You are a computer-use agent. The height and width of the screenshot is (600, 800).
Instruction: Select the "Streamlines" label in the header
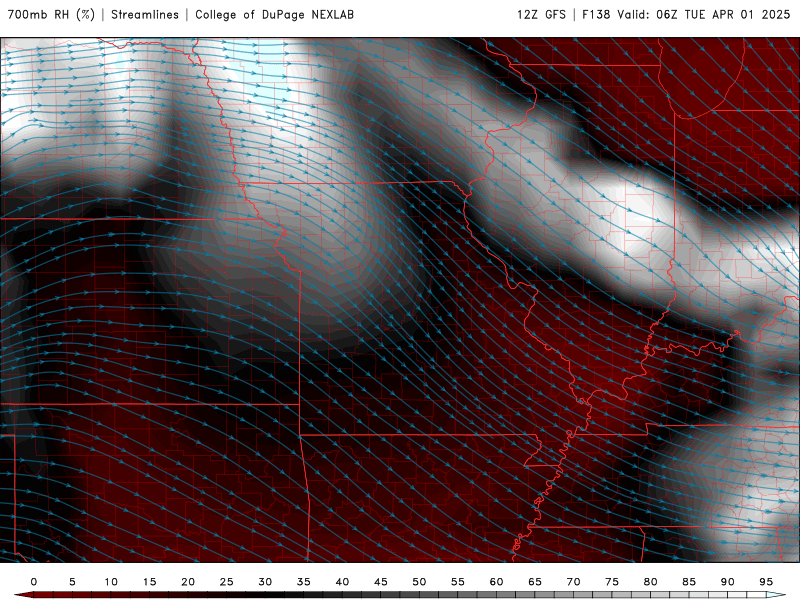click(145, 14)
